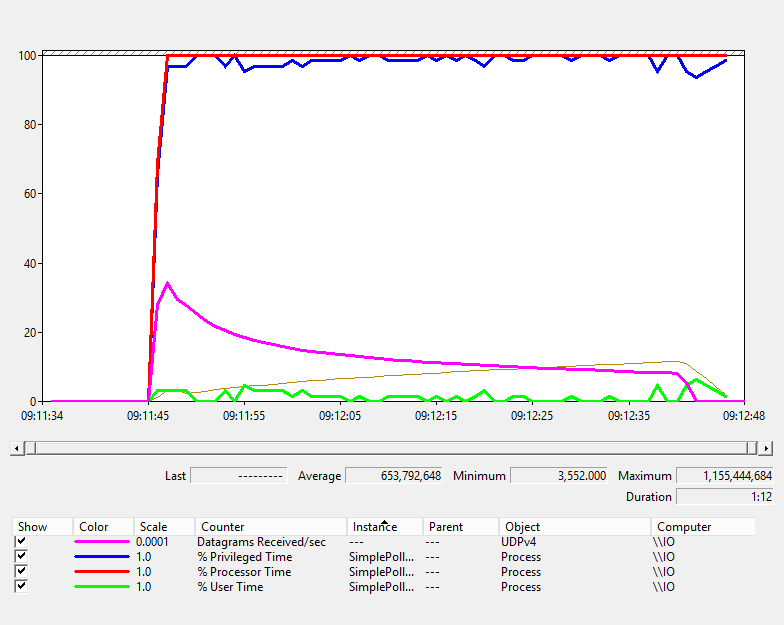Click the Maximum value field
This screenshot has height=625, width=784.
[x=724, y=476]
